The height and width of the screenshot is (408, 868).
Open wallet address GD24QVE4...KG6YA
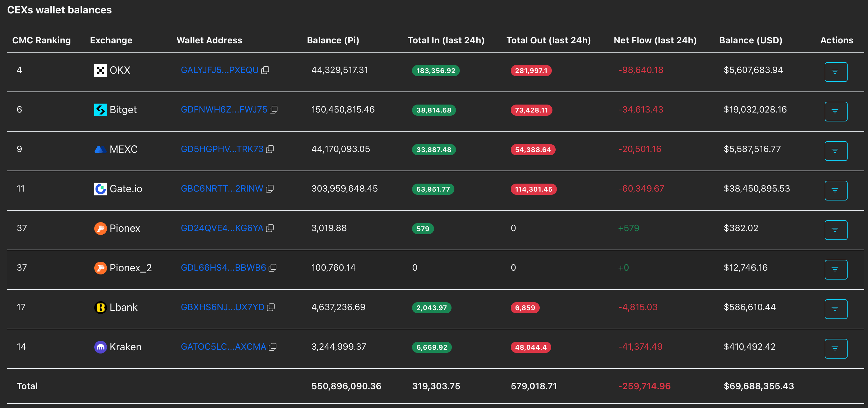222,228
